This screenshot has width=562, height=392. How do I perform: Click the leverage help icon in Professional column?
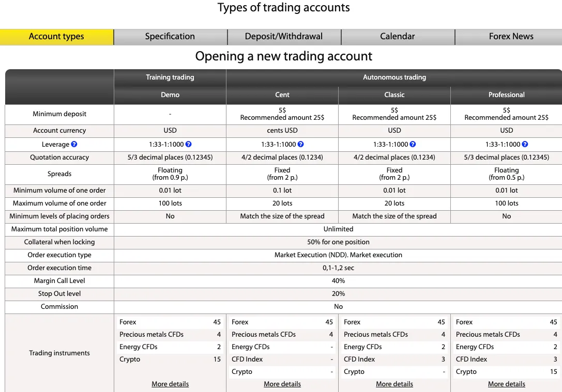point(525,144)
